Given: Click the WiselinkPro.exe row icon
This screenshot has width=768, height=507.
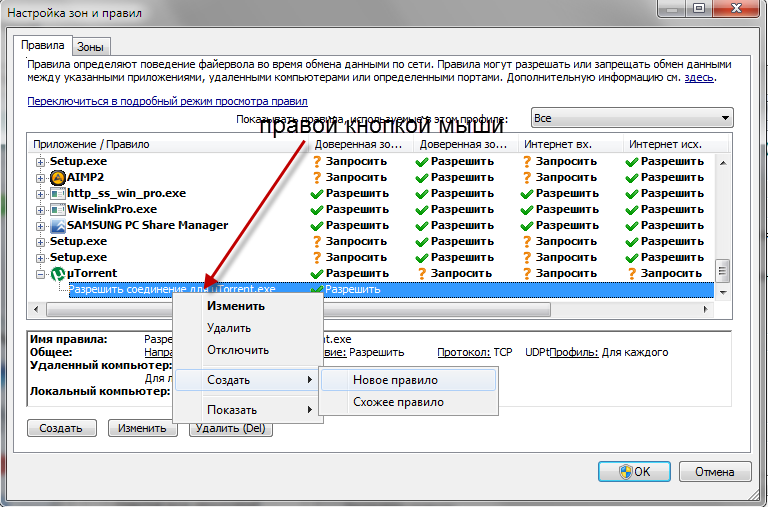Looking at the screenshot, I should pyautogui.click(x=57, y=209).
